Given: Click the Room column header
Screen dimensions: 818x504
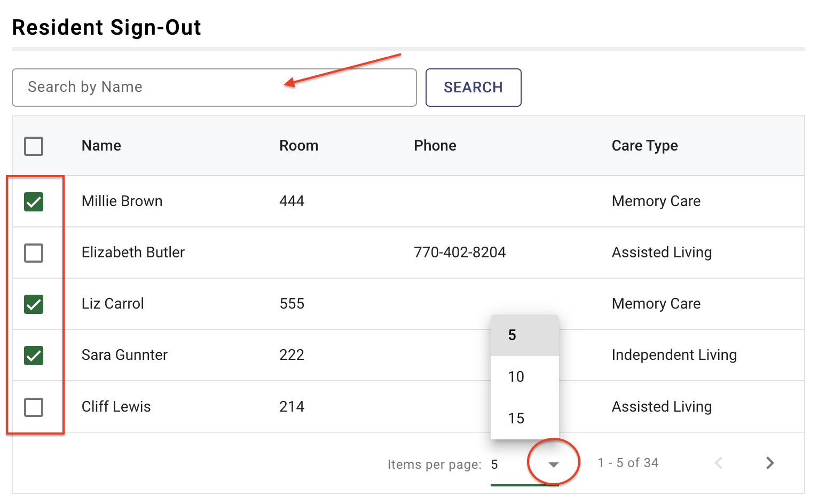Looking at the screenshot, I should [298, 145].
